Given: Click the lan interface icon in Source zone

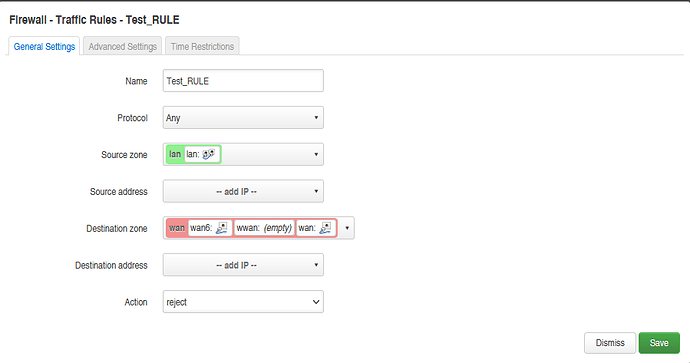Looking at the screenshot, I should [209, 154].
